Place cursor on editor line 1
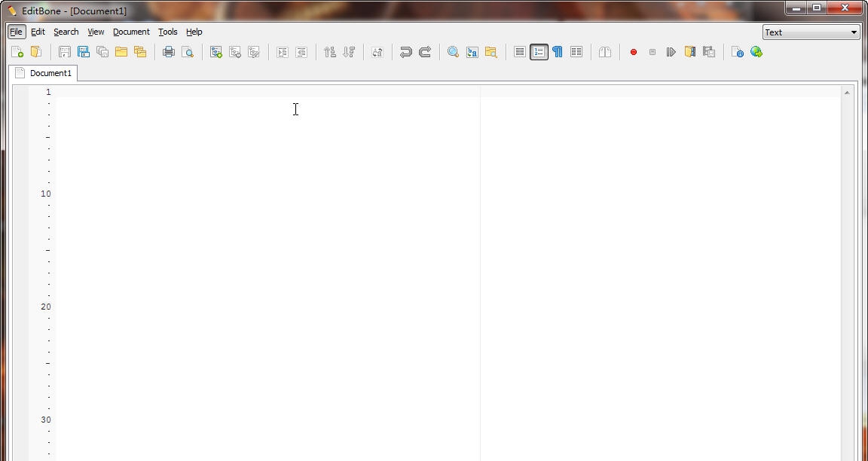The image size is (868, 461). 448,92
